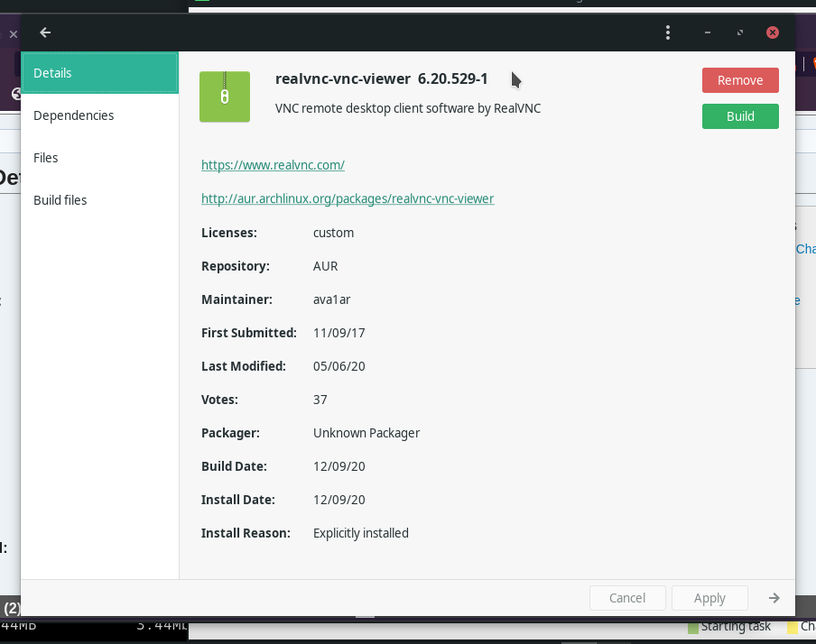
Task: Click the 'Explicitly installed' install reason
Action: pos(361,533)
